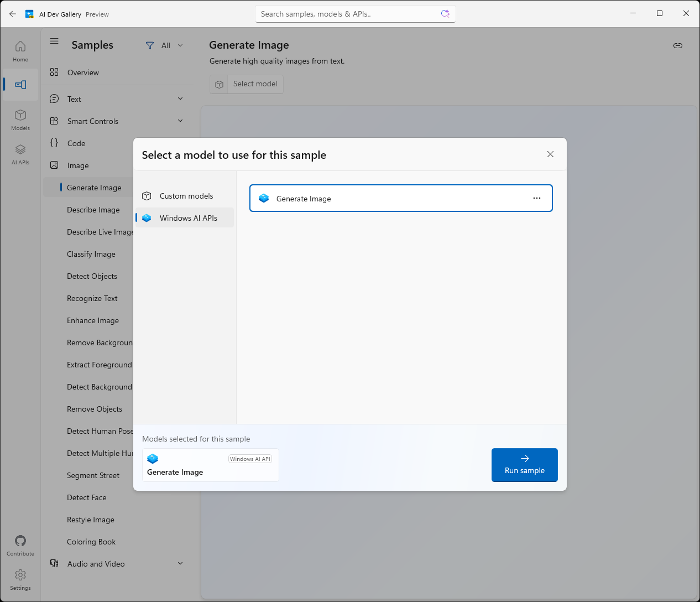Viewport: 700px width, 602px height.
Task: Select the Detect Human Pose sample
Action: 100,431
